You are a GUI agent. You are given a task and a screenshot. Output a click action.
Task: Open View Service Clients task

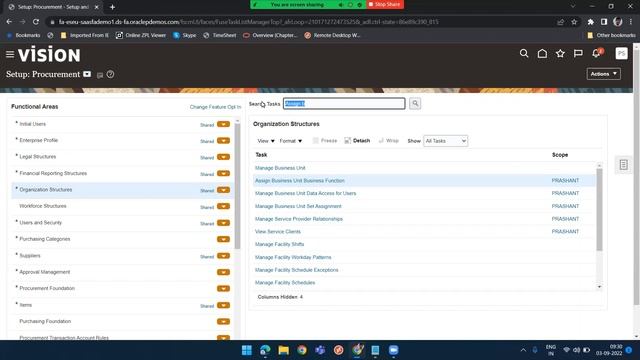click(278, 231)
